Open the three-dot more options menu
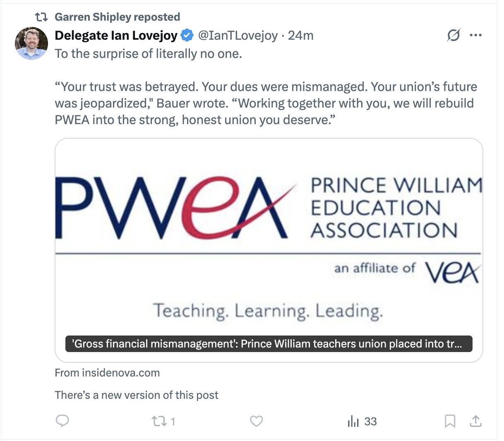 (x=476, y=36)
